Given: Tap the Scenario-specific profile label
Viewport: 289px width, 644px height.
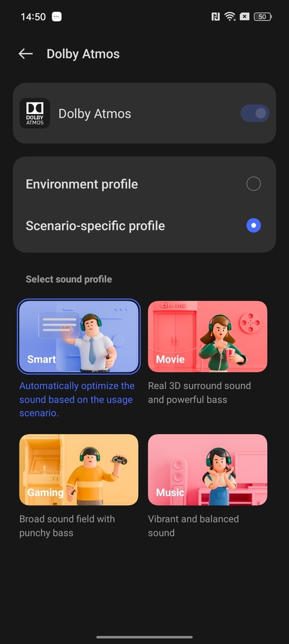Looking at the screenshot, I should coord(95,226).
